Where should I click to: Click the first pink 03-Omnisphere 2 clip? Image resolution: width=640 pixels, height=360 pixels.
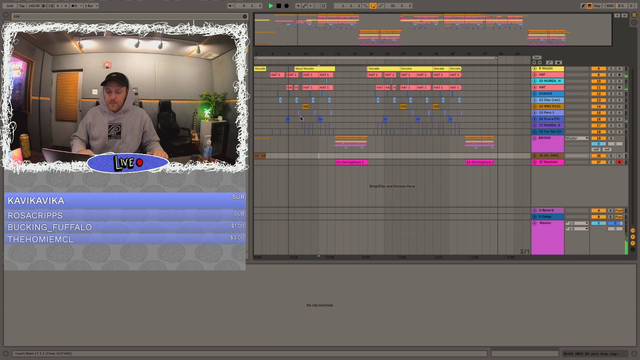point(351,162)
